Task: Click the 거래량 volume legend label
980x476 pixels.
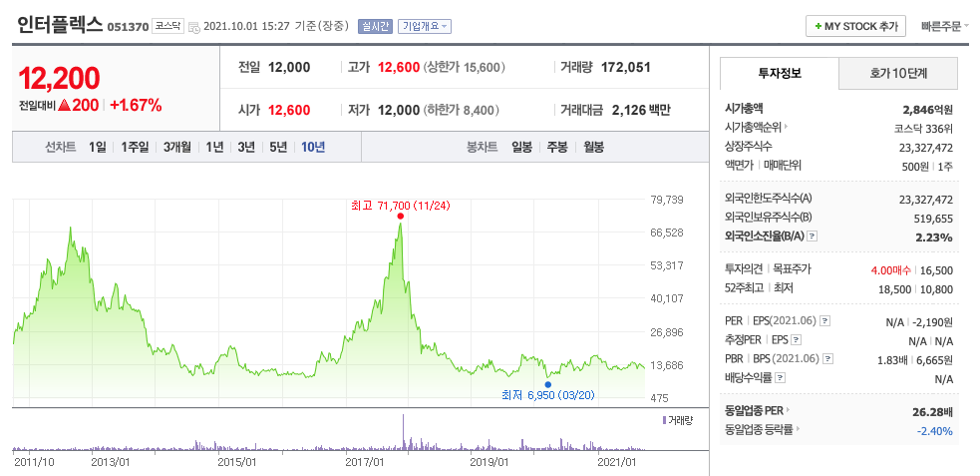Action: point(678,420)
